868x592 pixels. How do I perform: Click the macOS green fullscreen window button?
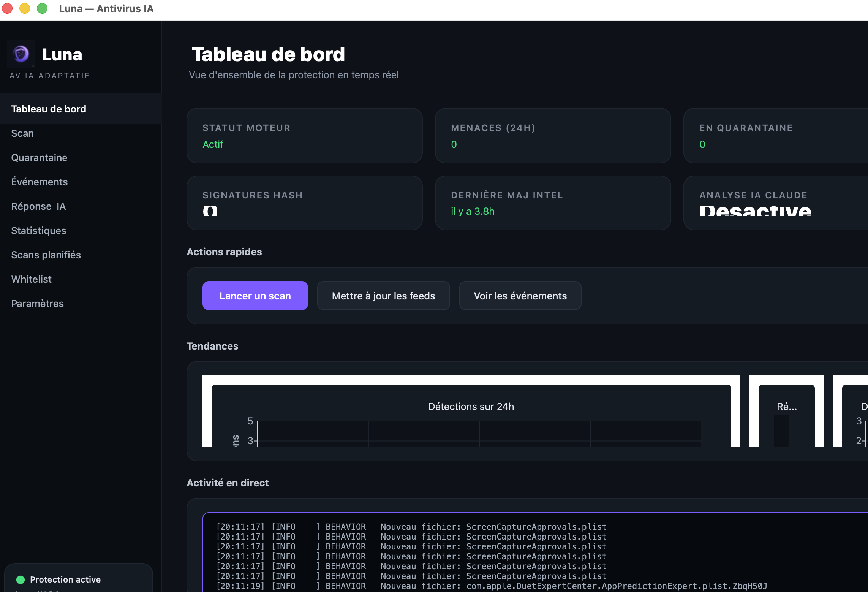[x=42, y=8]
